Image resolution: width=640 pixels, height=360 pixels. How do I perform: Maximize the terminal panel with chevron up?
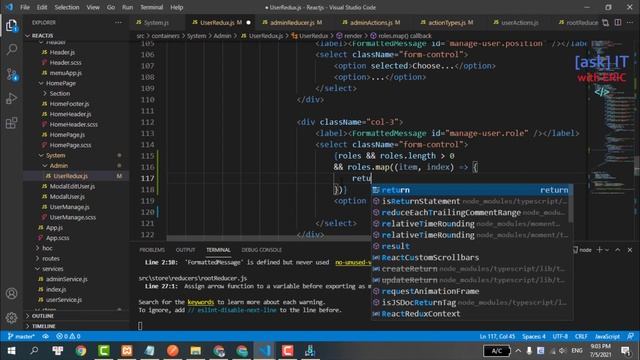[x=618, y=250]
